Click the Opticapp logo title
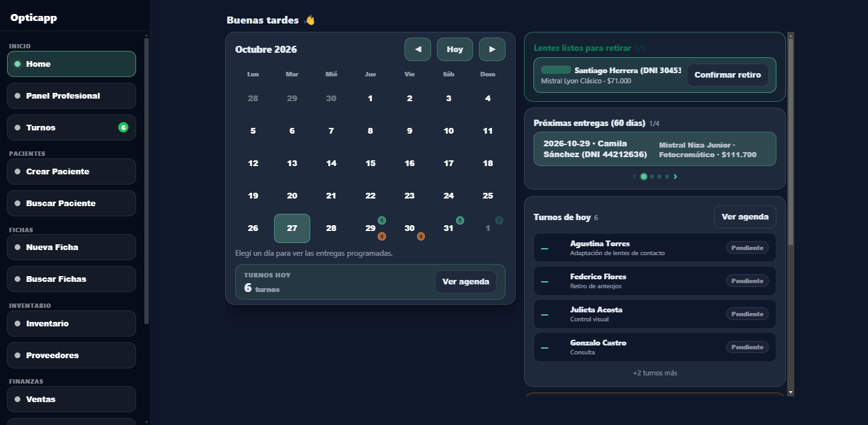Screen dimensions: 868x425 coord(34,18)
